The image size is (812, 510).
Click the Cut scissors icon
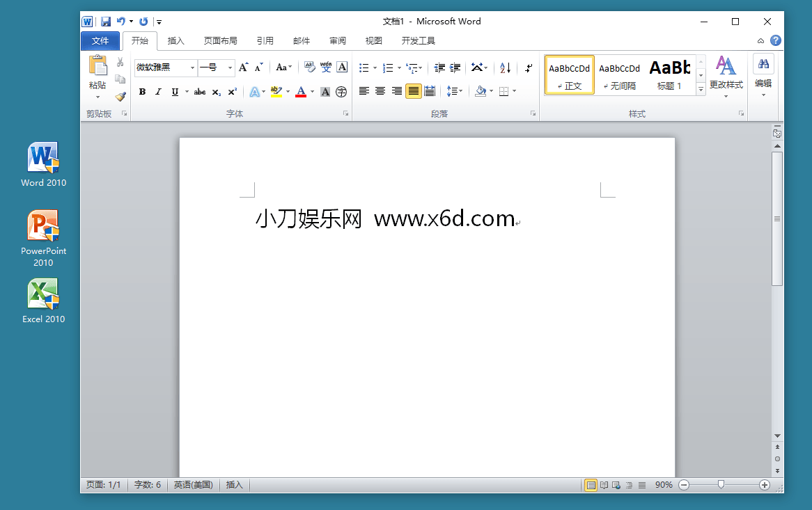point(120,63)
